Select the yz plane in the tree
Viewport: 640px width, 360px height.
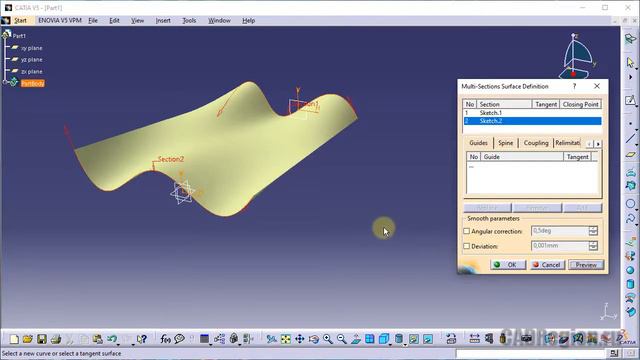tap(31, 60)
